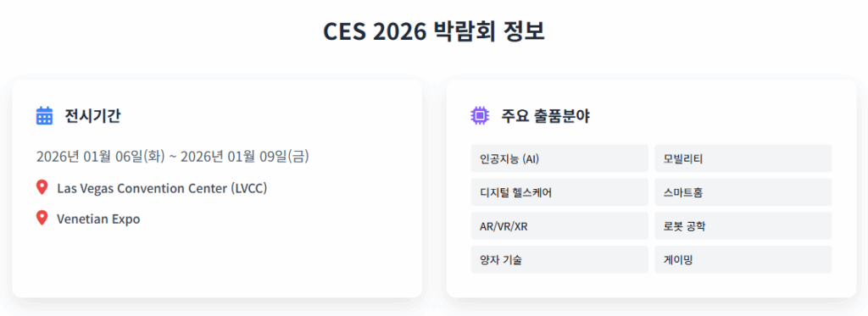Choose the 스마트홈 tag
This screenshot has height=316, width=868.
pyautogui.click(x=743, y=192)
